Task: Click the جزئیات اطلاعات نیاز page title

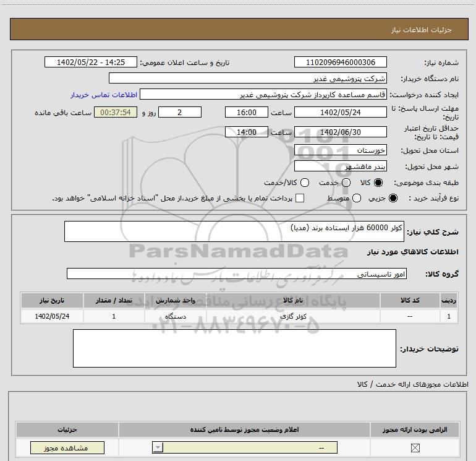Action: 422,30
